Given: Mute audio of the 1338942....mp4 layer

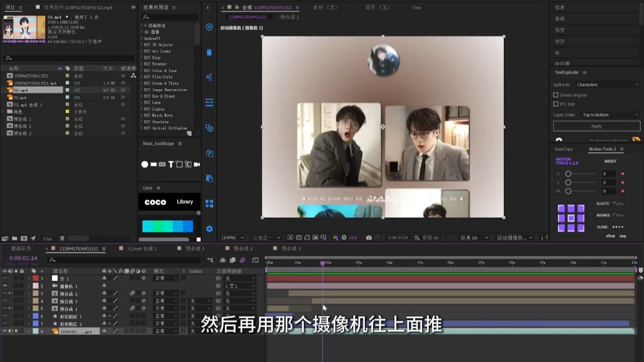Looking at the screenshot, I should [x=11, y=331].
